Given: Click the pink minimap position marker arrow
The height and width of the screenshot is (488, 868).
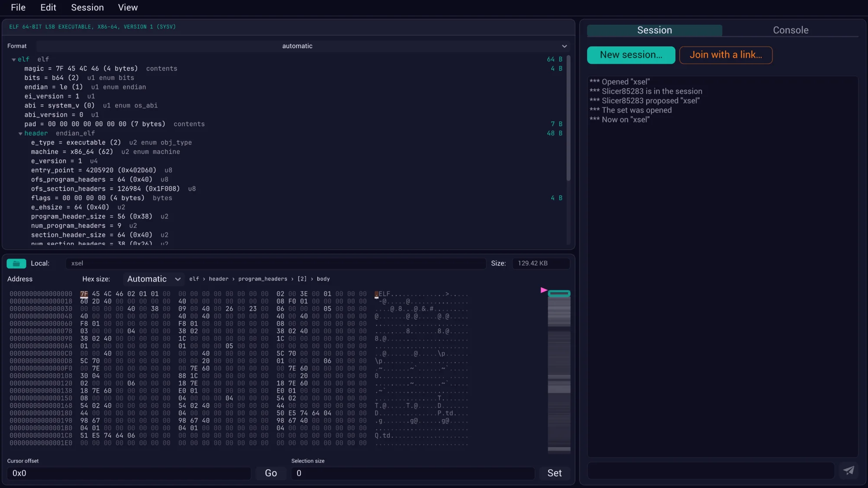Looking at the screenshot, I should tap(543, 290).
